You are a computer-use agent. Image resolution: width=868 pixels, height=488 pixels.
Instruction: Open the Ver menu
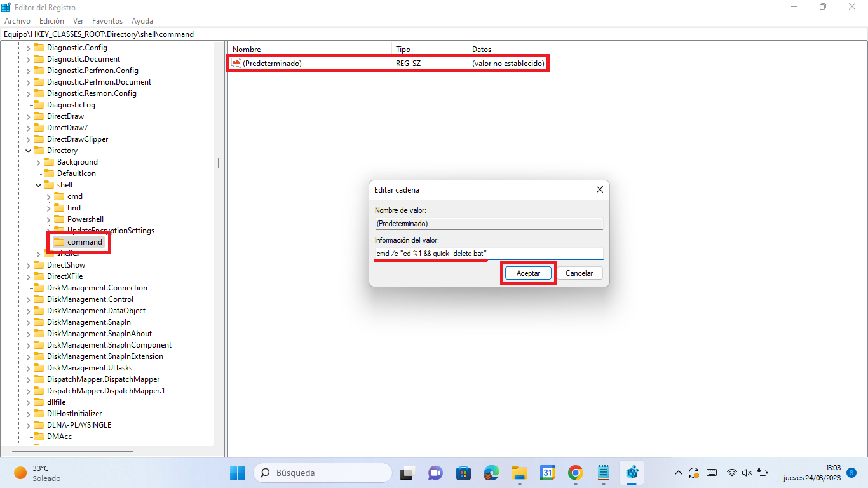point(78,21)
